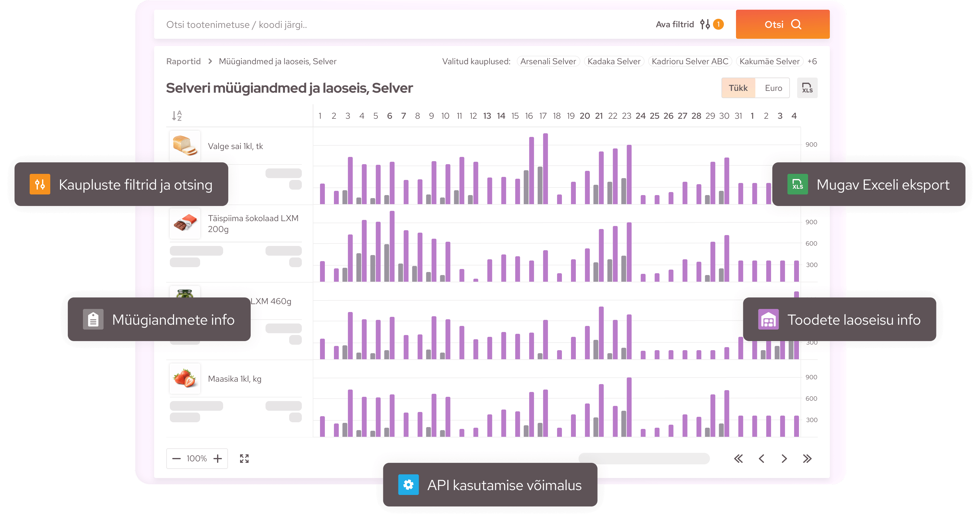Click the orange filter count badge

pos(718,24)
